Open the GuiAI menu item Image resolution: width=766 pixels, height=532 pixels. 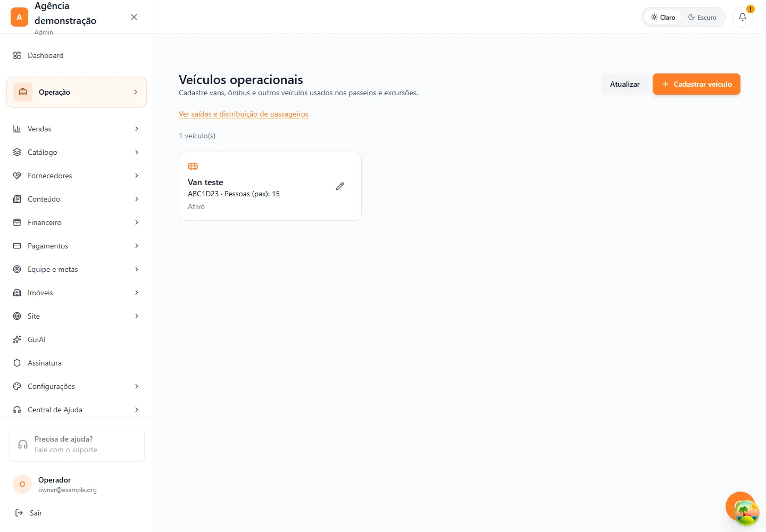click(x=77, y=339)
